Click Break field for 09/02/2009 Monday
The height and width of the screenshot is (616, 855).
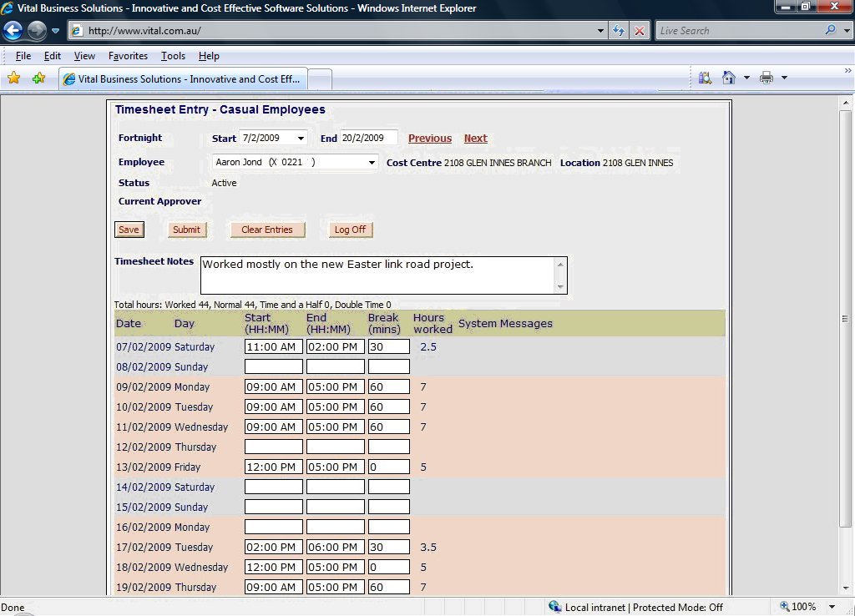[x=389, y=387]
